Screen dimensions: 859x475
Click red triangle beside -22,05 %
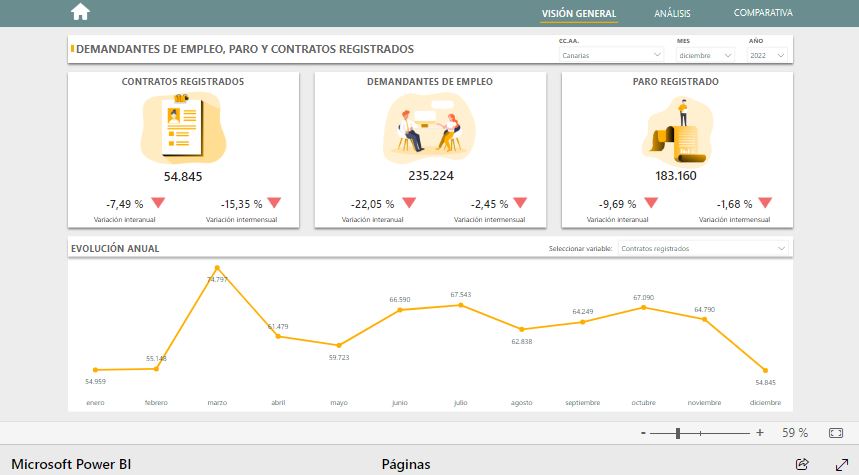pos(409,203)
